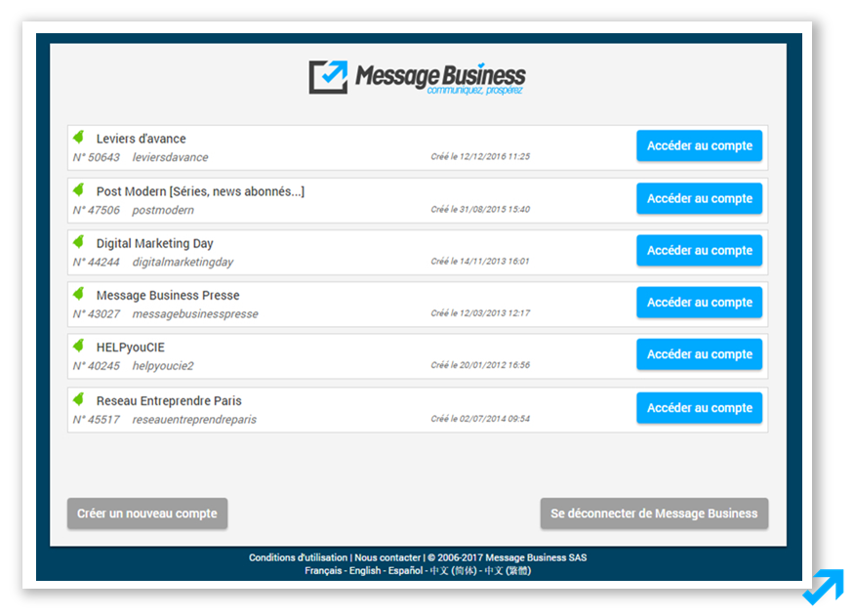Click creation date 12/03/2013 12:17
Screen dimensions: 854x616
click(x=480, y=313)
